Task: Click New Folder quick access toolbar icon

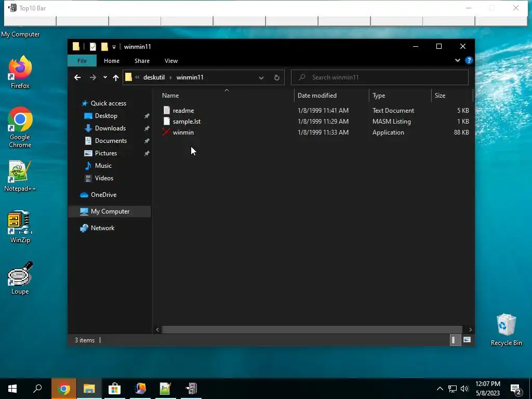Action: coord(104,46)
